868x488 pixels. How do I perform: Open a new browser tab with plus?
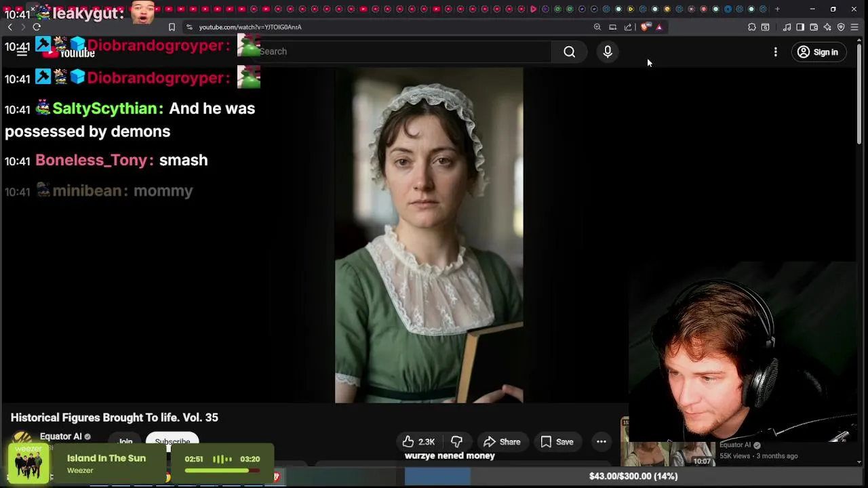pyautogui.click(x=777, y=9)
